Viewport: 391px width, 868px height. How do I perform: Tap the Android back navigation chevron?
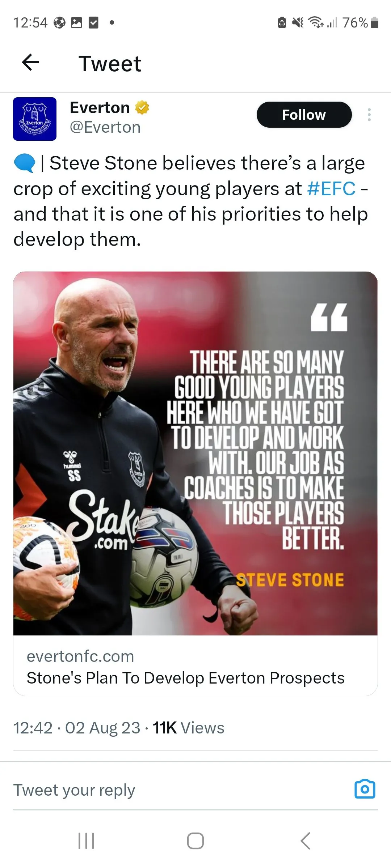[305, 841]
